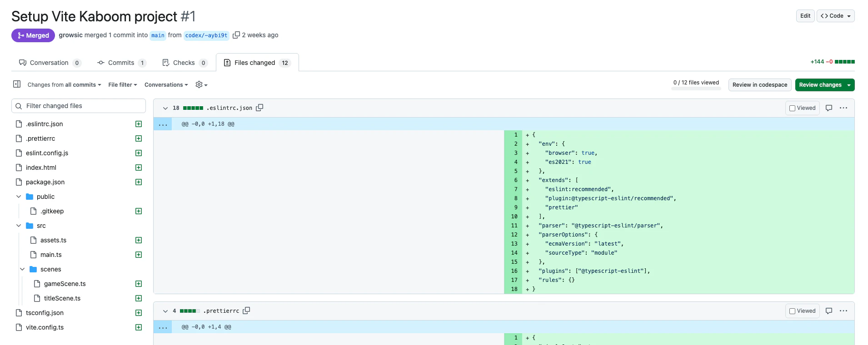Collapse the .eslintrc.json diff
This screenshot has height=345, width=868.
(165, 108)
